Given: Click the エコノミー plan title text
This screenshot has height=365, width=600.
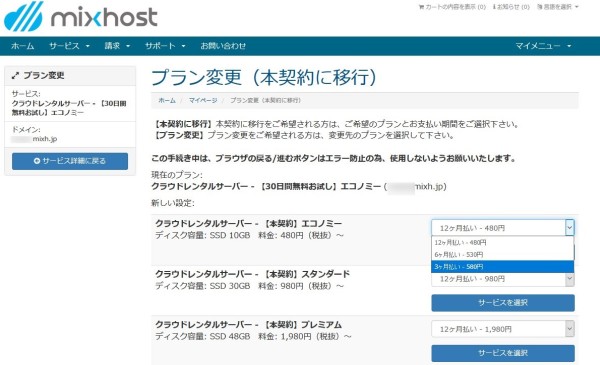Looking at the screenshot, I should tap(248, 223).
